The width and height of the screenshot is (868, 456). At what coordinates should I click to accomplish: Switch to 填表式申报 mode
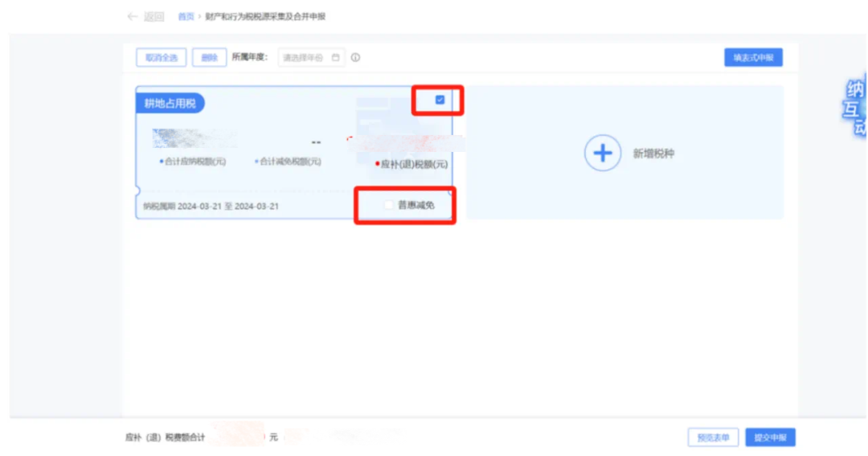[752, 58]
